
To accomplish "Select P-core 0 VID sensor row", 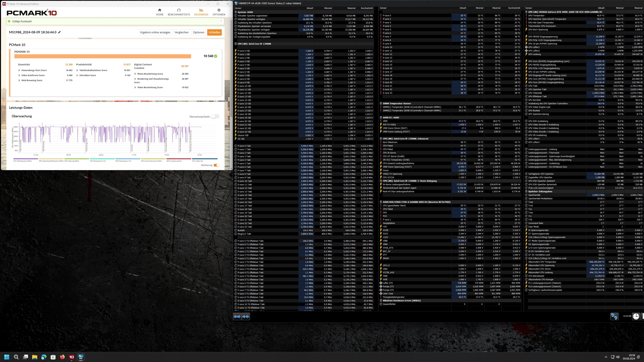I will pyautogui.click(x=304, y=51).
